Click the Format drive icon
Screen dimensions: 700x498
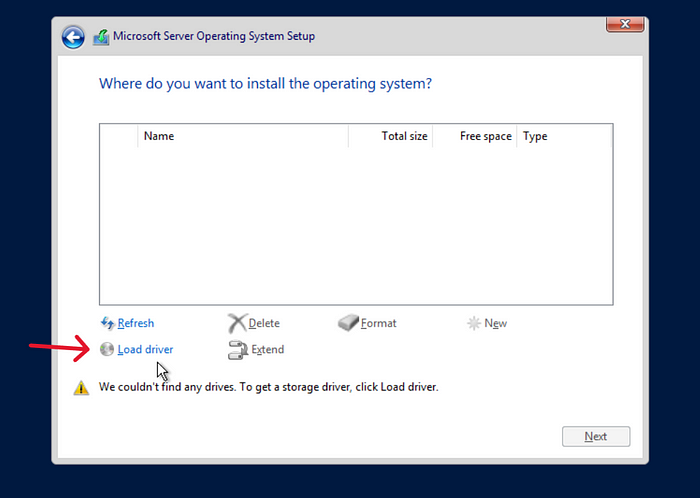tap(348, 323)
